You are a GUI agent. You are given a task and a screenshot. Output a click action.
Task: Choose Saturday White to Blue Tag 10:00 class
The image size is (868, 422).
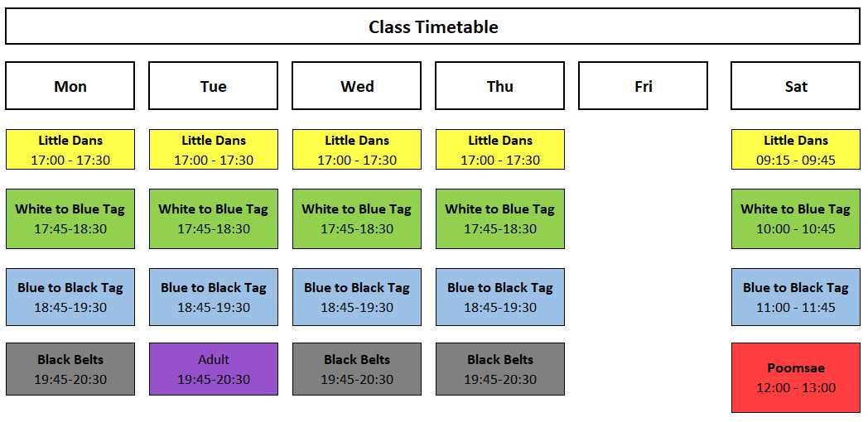coord(795,219)
